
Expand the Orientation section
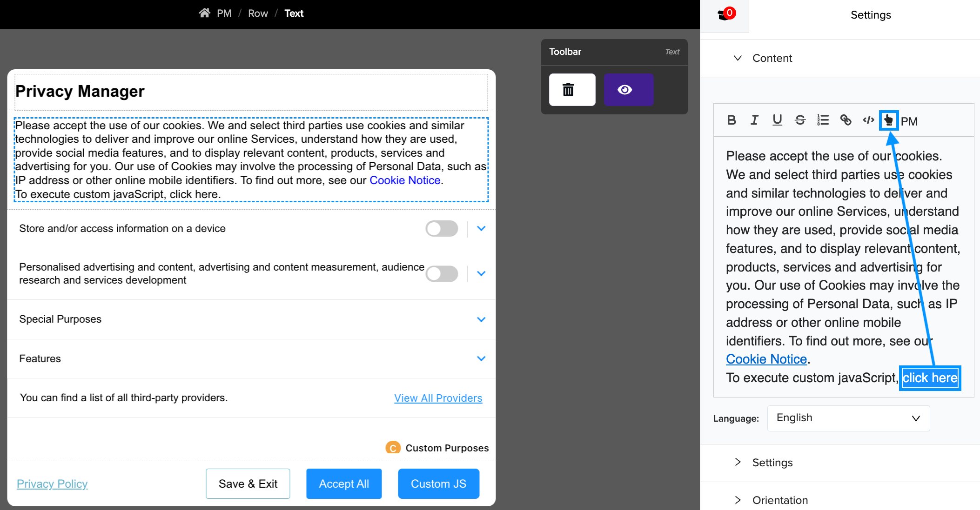[840, 500]
